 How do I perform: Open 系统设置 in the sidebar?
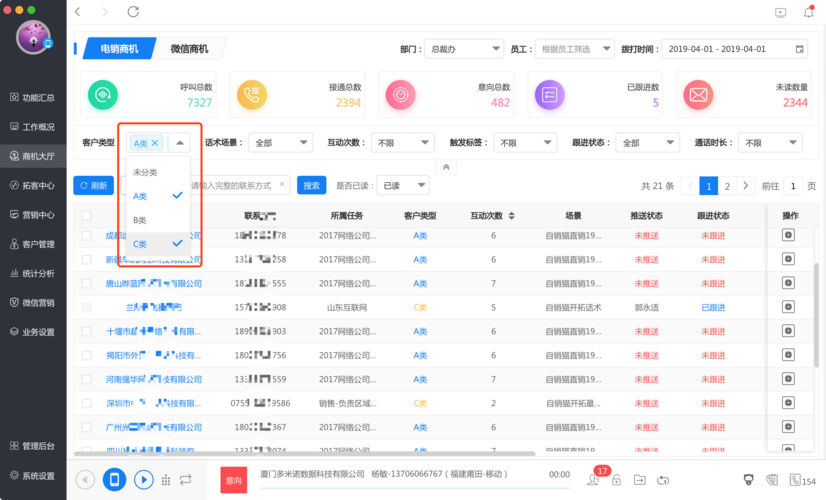[x=33, y=476]
